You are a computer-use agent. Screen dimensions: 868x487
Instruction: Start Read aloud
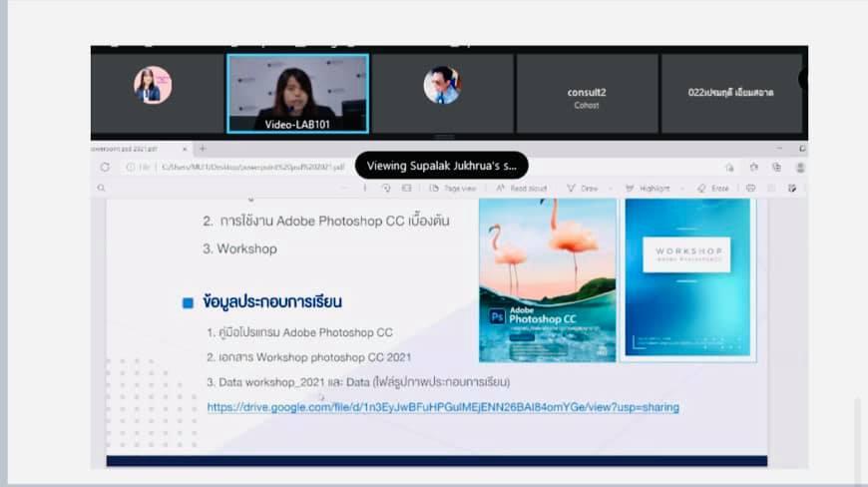522,189
